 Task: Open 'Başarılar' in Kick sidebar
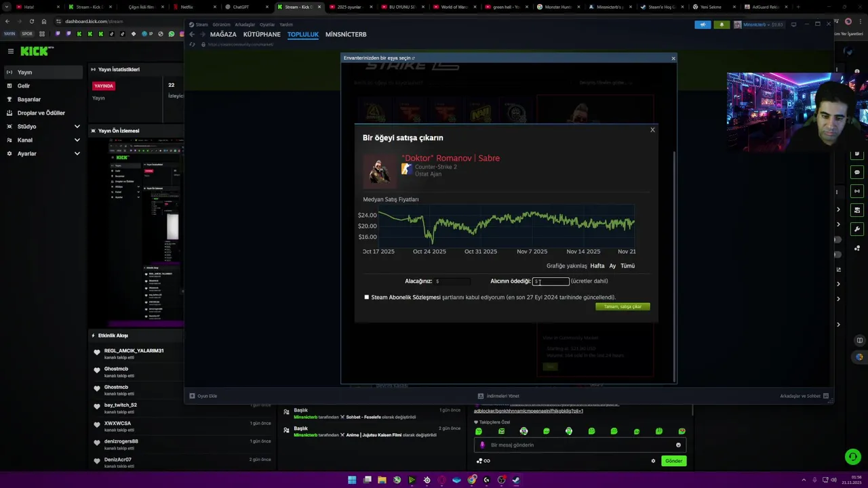[x=43, y=99]
